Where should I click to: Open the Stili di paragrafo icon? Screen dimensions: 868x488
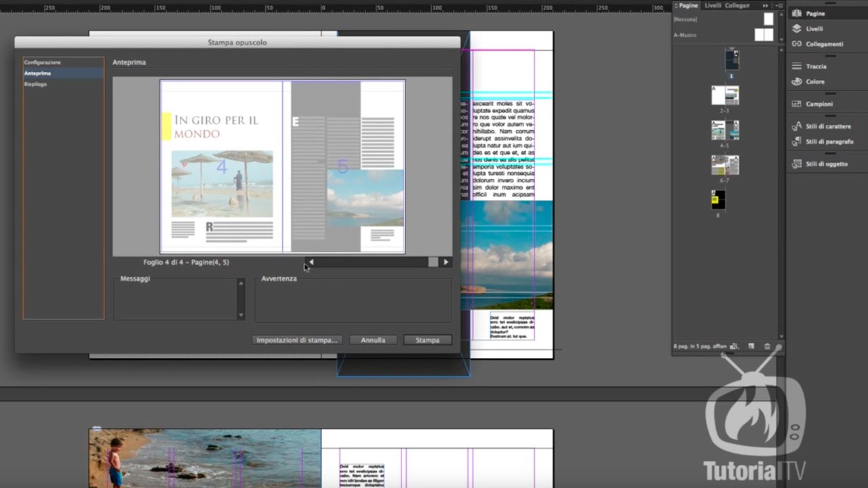pos(797,142)
